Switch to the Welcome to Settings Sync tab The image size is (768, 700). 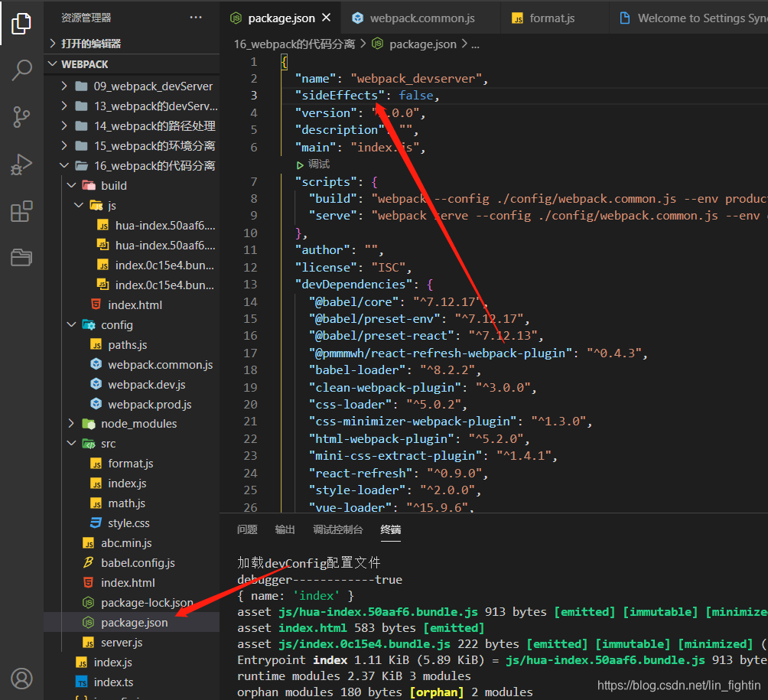tap(688, 18)
